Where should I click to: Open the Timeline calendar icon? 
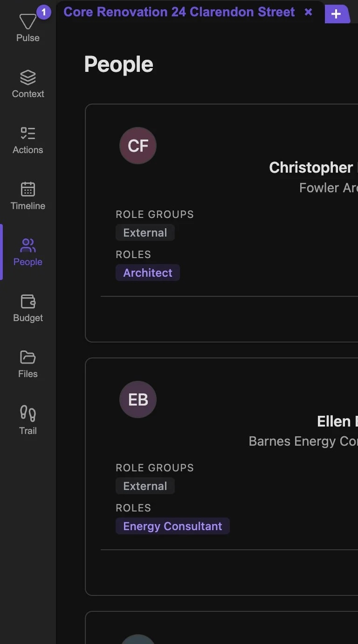coord(28,189)
